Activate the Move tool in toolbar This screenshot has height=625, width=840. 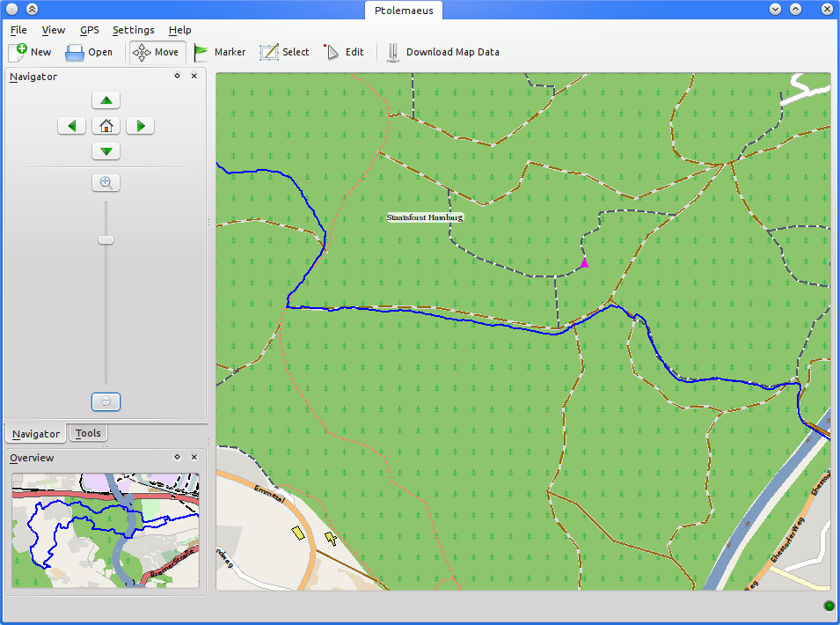[x=157, y=52]
